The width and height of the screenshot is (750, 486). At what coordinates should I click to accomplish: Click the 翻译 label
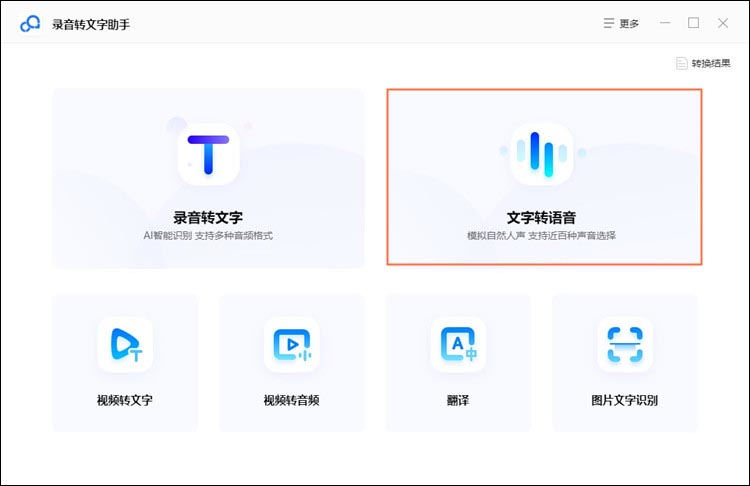click(x=458, y=400)
